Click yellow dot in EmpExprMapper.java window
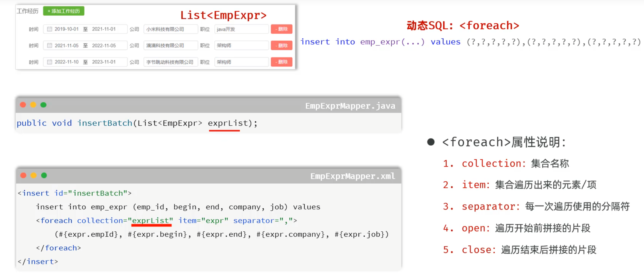 click(x=33, y=105)
